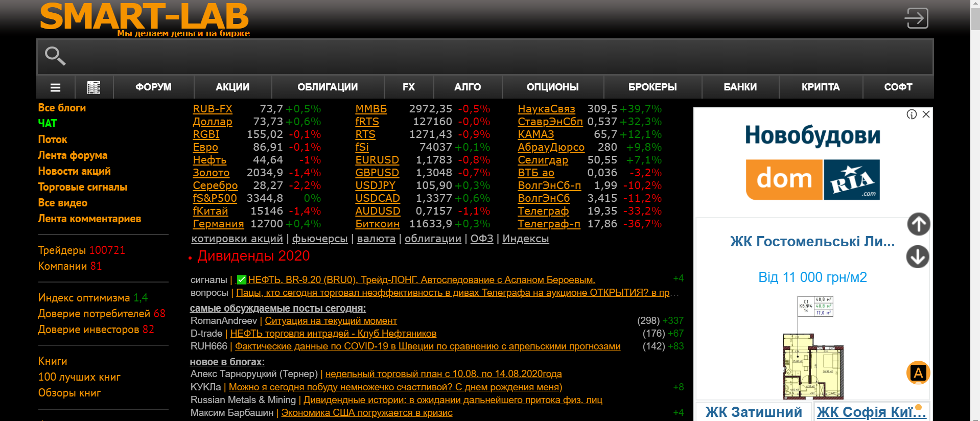The width and height of the screenshot is (980, 421).
Task: Open Новости акций link
Action: point(74,171)
